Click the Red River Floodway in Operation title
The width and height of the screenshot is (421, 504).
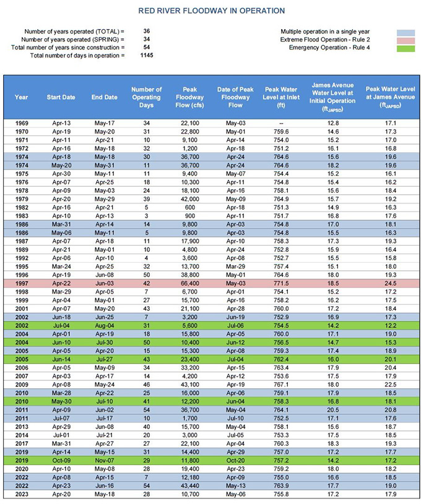coord(212,11)
